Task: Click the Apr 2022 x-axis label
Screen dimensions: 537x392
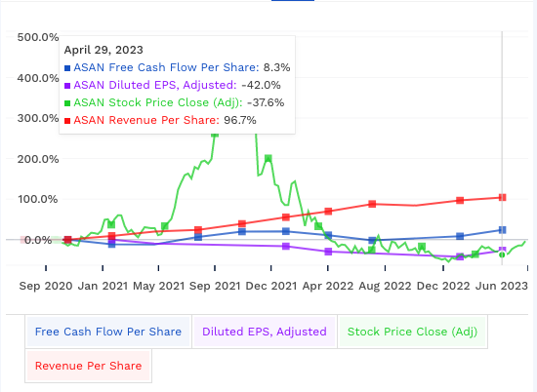Action: point(328,286)
